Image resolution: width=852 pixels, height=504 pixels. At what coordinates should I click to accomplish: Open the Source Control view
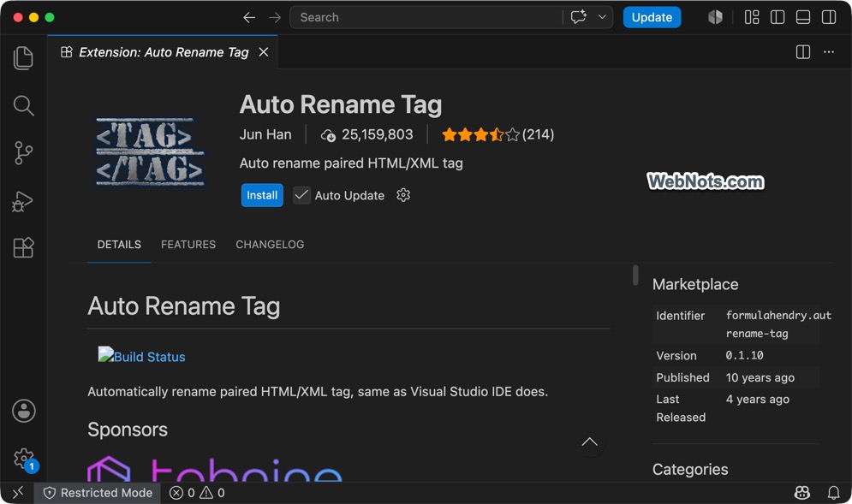(x=23, y=153)
